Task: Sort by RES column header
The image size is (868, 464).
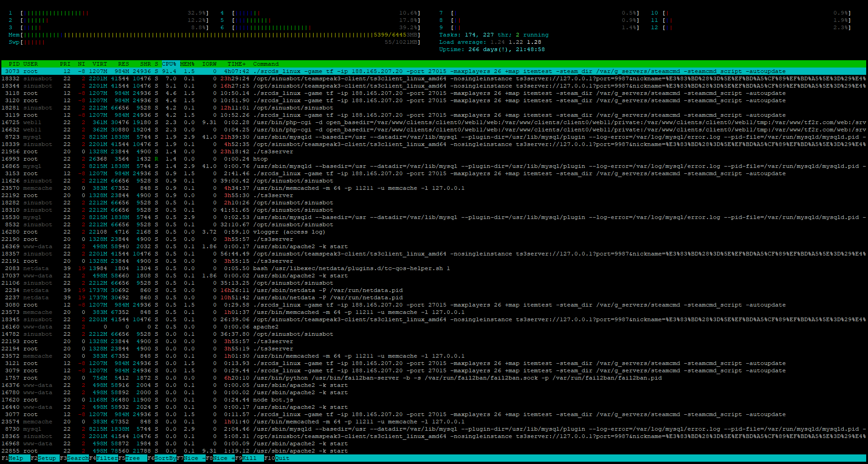Action: point(124,64)
